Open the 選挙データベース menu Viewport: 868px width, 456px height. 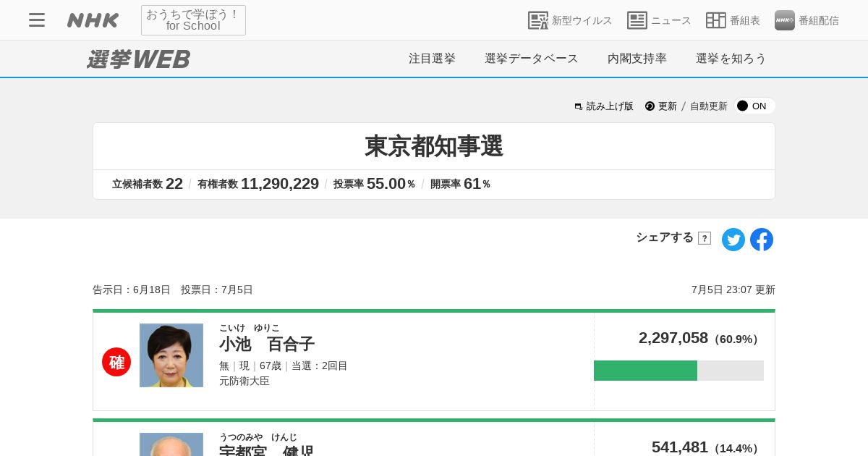click(532, 59)
